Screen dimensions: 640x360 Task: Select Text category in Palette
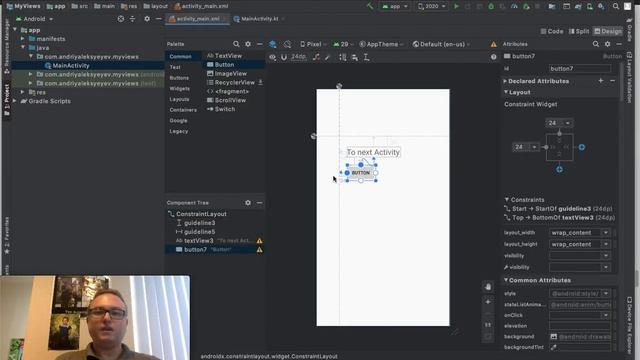coord(175,67)
